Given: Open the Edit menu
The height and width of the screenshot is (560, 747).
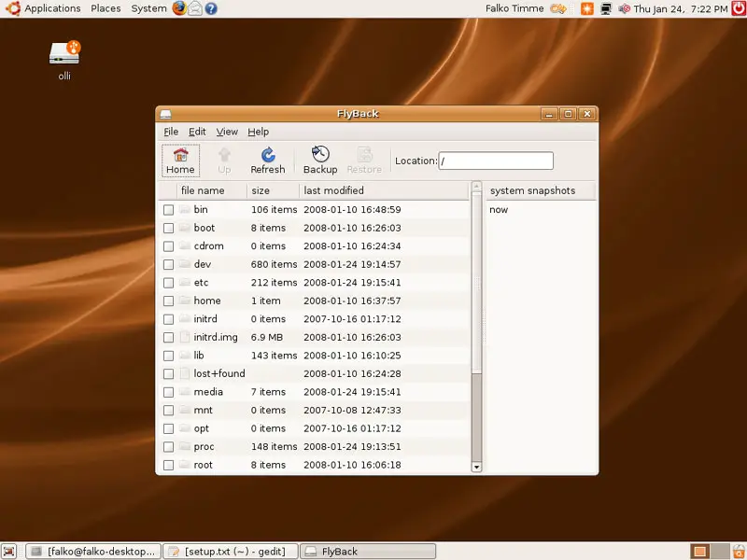Looking at the screenshot, I should click(x=197, y=132).
